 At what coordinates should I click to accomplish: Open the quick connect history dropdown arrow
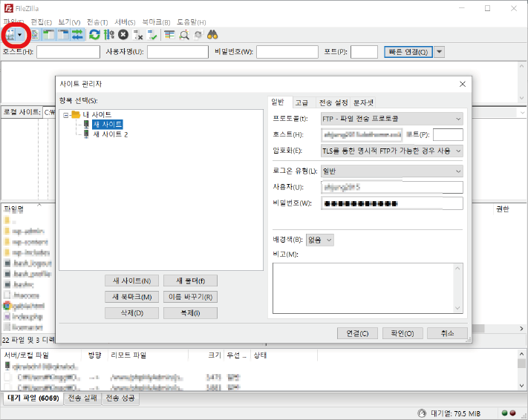coord(439,52)
